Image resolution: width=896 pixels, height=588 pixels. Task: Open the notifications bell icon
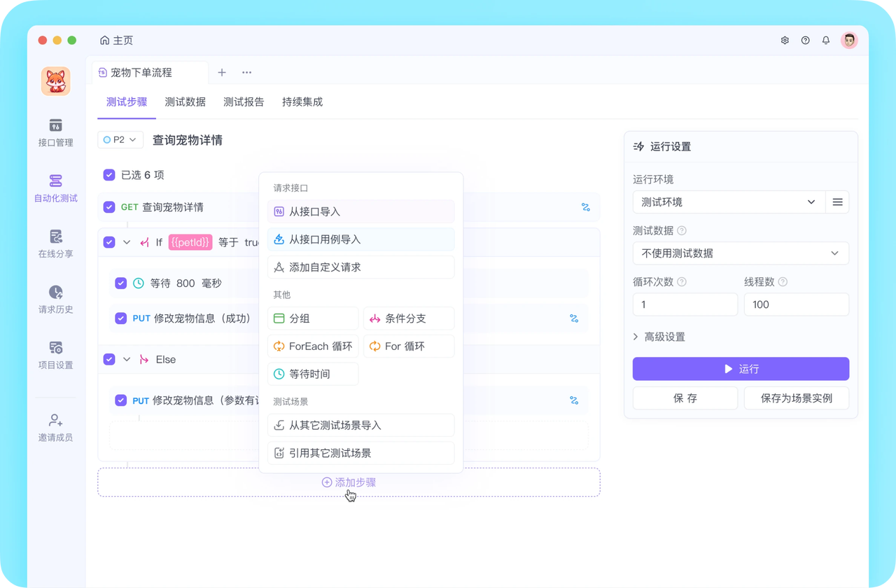(x=826, y=40)
